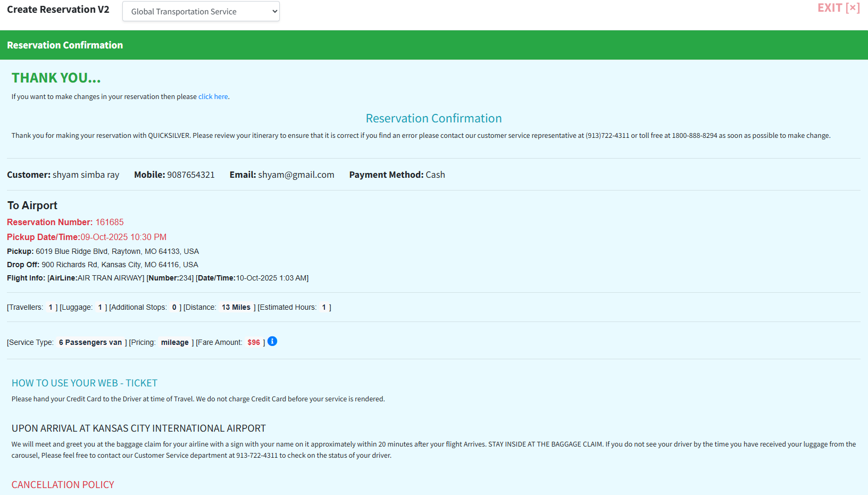
Task: Click the blue info icon beside fare amount
Action: click(x=272, y=341)
